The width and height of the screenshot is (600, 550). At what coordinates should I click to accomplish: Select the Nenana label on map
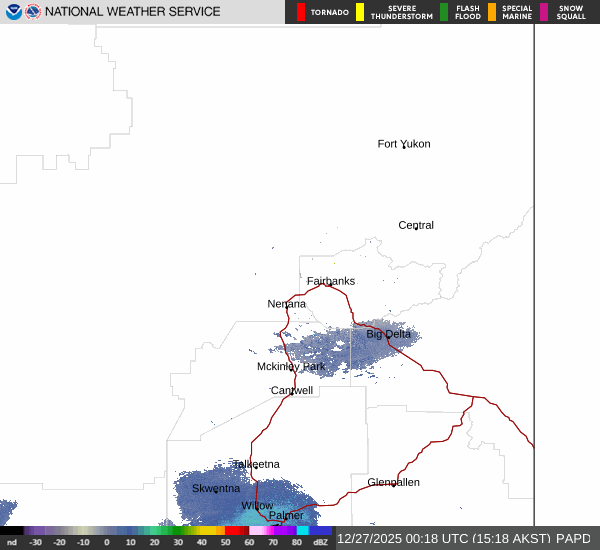[287, 304]
